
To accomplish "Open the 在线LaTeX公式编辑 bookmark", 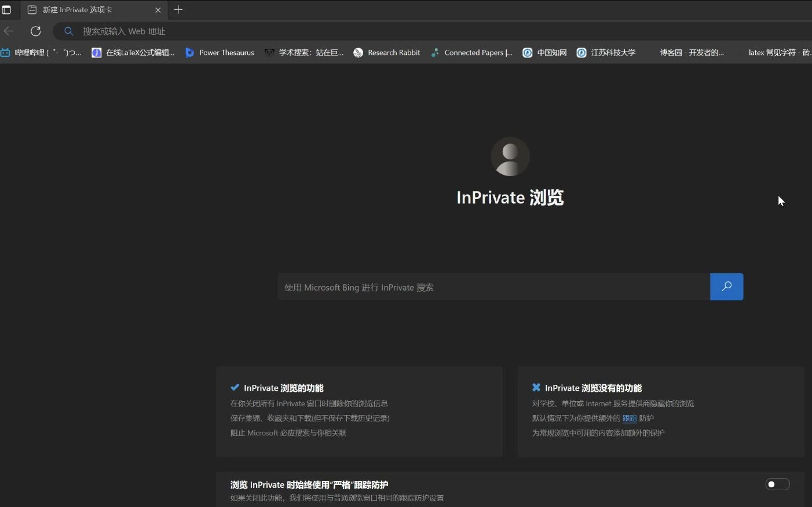I will 133,53.
